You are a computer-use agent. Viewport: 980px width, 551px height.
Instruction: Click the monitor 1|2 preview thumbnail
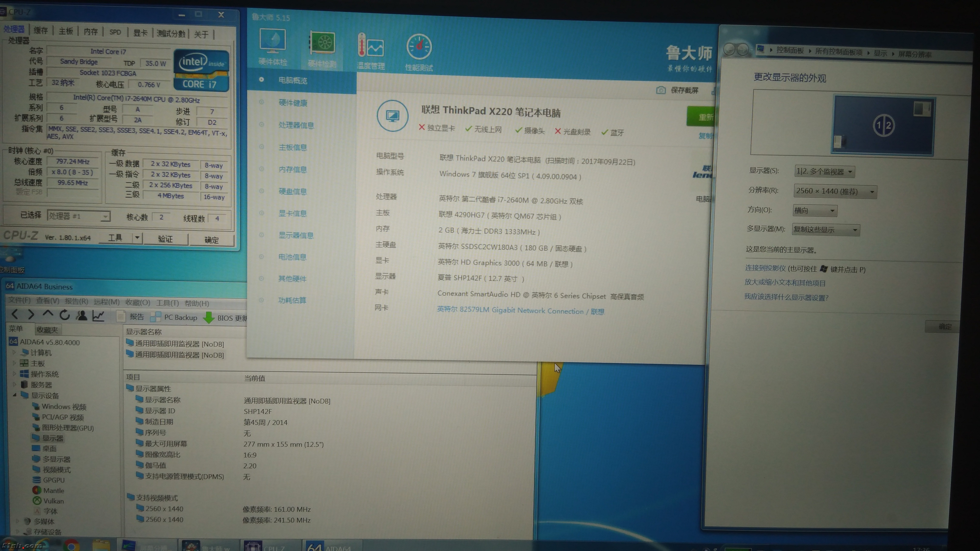883,125
